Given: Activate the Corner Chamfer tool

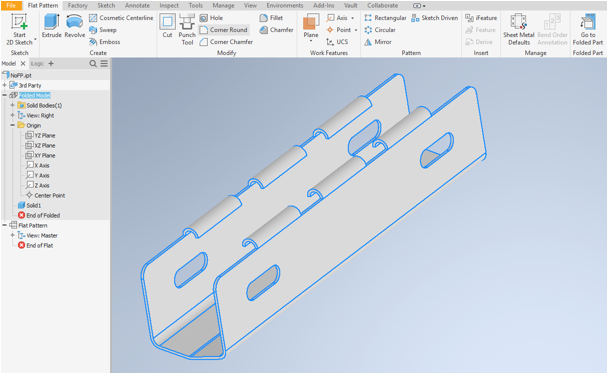Looking at the screenshot, I should (226, 42).
